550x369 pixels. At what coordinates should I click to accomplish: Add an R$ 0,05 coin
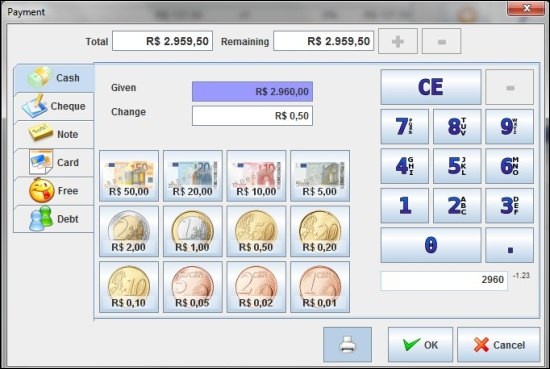pos(193,287)
